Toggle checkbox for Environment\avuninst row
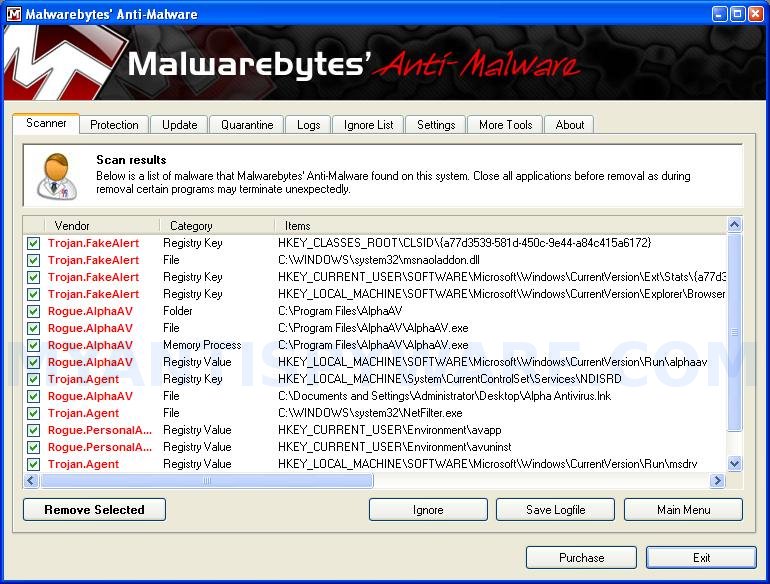This screenshot has height=584, width=770. pos(33,447)
